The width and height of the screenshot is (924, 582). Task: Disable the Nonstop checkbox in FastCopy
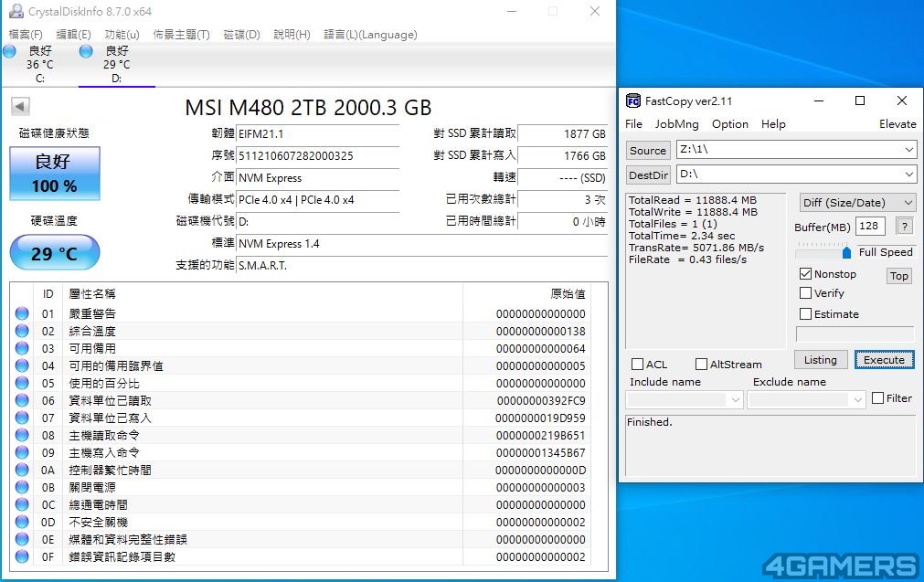pos(805,274)
